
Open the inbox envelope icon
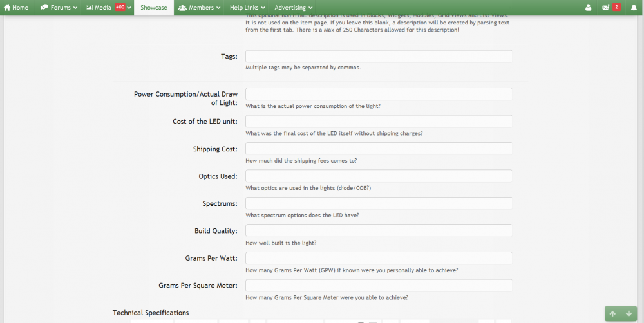(x=605, y=8)
